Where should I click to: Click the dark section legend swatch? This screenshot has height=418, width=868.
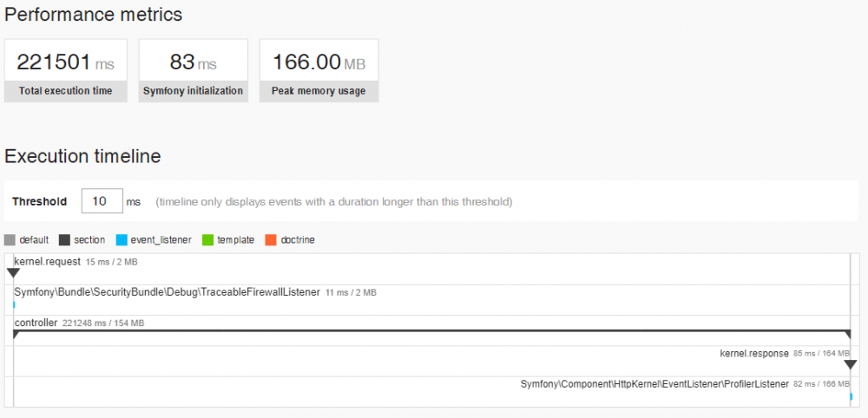click(x=65, y=239)
